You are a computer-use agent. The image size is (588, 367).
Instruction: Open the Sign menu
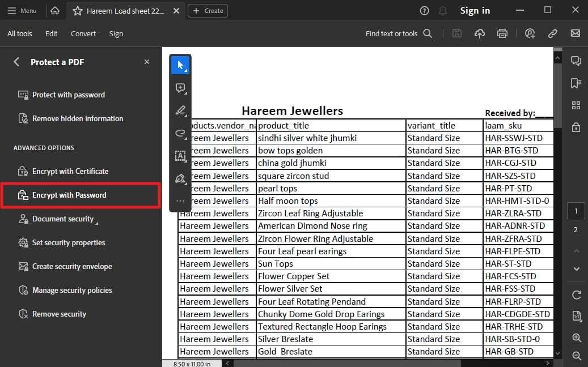(x=116, y=34)
